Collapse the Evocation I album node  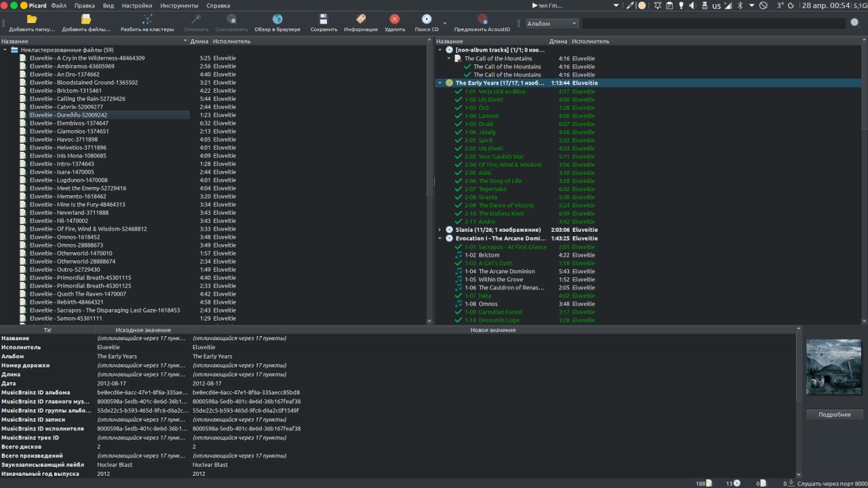pos(440,239)
